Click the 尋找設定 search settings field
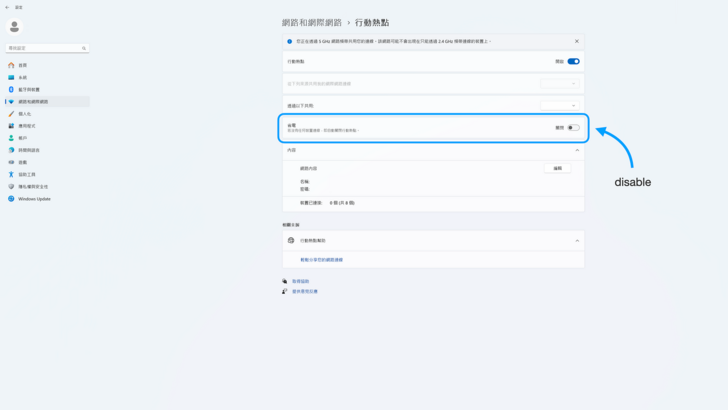728x410 pixels. 44,47
